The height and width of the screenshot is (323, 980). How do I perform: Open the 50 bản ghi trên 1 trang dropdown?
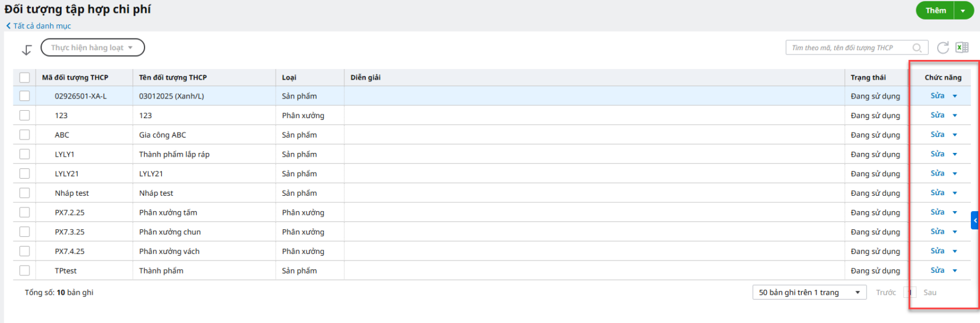(x=809, y=292)
